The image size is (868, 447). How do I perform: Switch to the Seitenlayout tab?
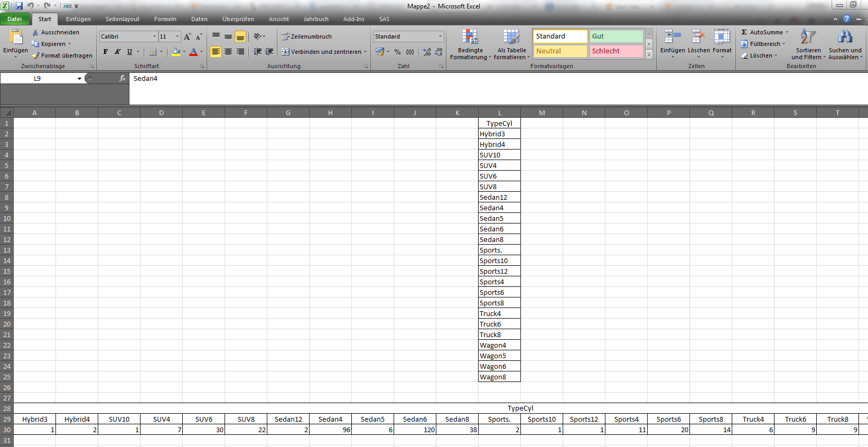click(123, 19)
